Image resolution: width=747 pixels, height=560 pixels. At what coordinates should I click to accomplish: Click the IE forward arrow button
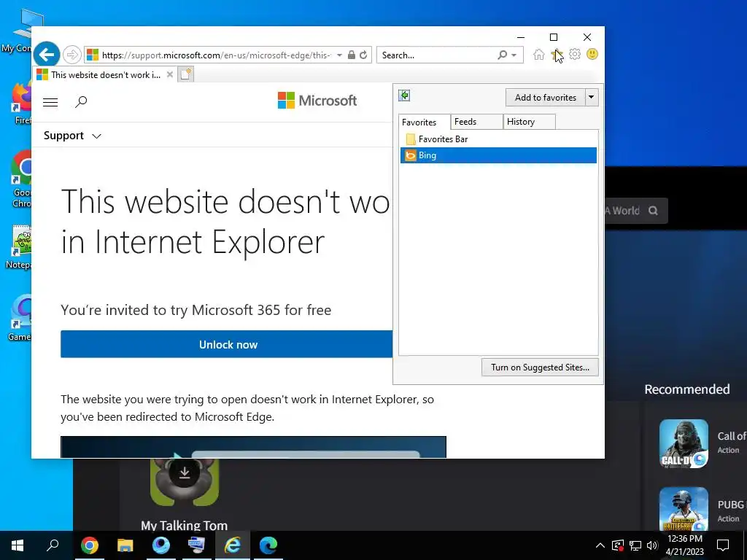(x=72, y=55)
